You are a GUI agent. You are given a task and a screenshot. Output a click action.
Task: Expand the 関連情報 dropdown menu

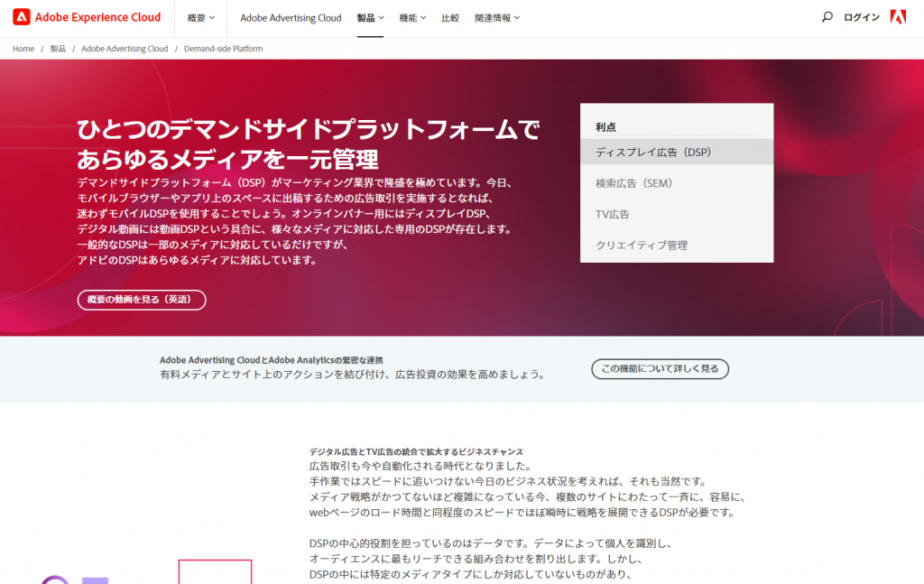point(497,18)
